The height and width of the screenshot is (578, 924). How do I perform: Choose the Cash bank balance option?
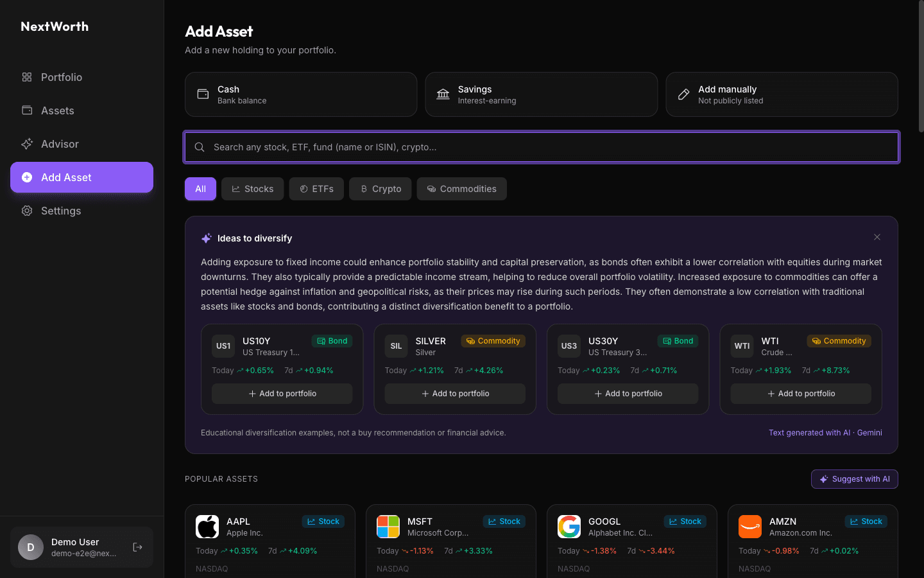point(301,94)
